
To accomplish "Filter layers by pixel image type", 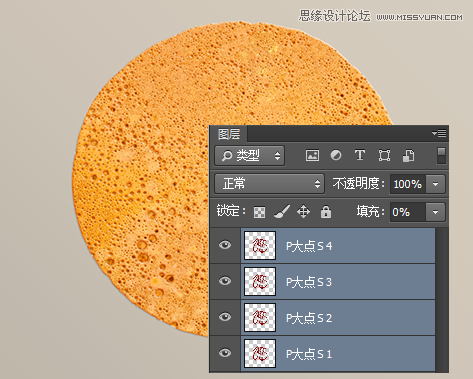I will pos(312,156).
